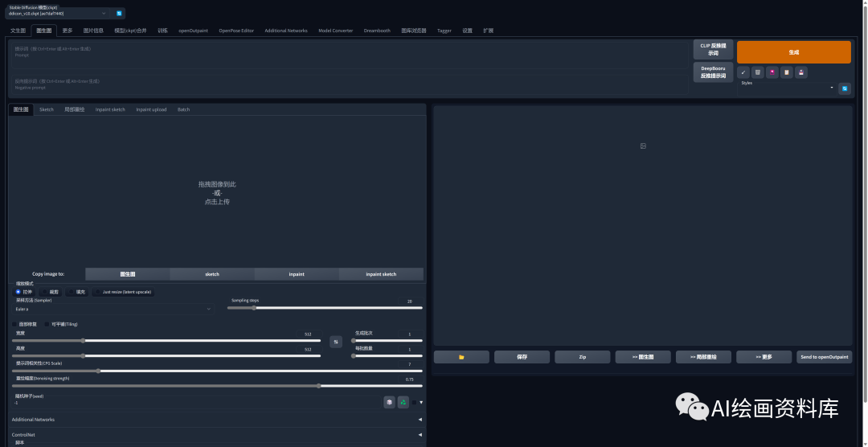Go to the openOutpaint tab

coord(193,31)
